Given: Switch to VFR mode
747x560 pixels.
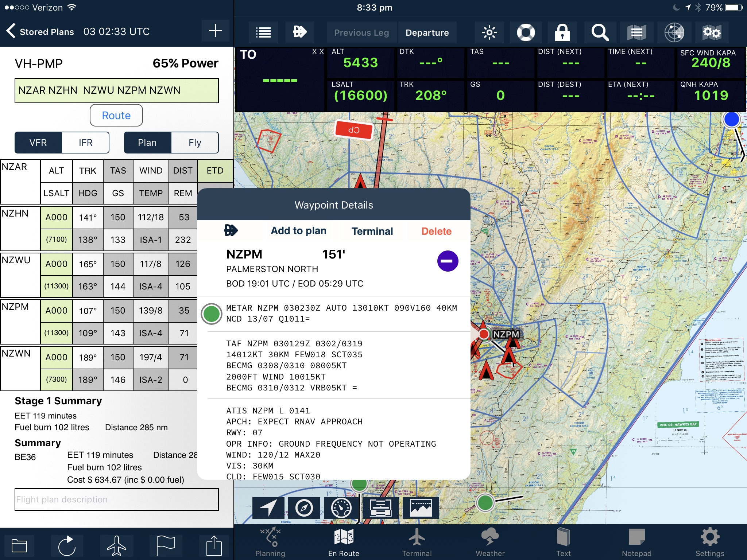Looking at the screenshot, I should click(x=38, y=143).
